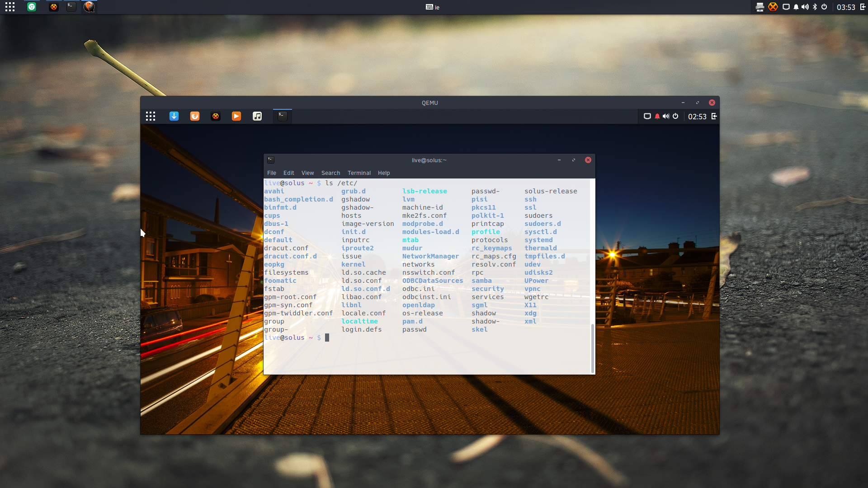This screenshot has height=488, width=868.
Task: Click the terminal window icon in titlebar
Action: pyautogui.click(x=271, y=160)
